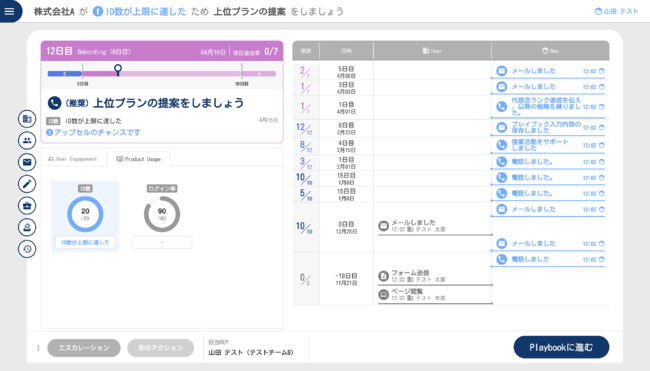Open the hamburger navigation menu
The height and width of the screenshot is (371, 650).
tap(9, 11)
